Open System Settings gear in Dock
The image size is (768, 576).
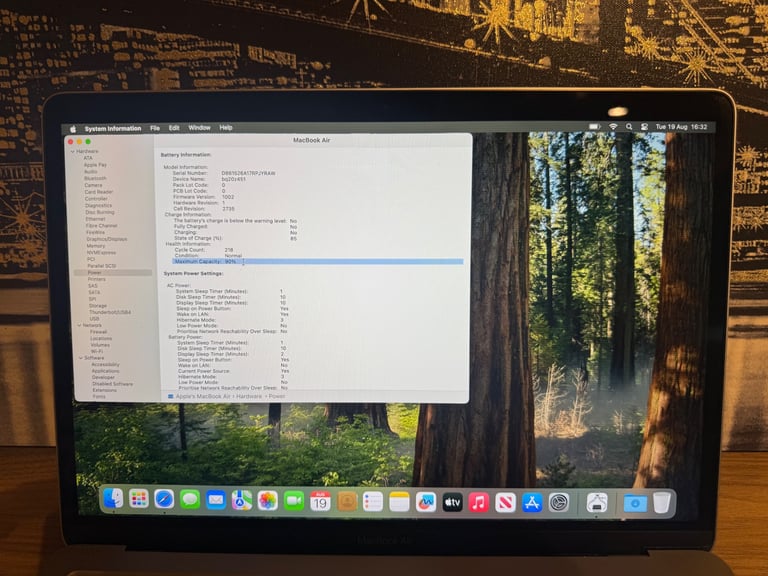tap(558, 503)
